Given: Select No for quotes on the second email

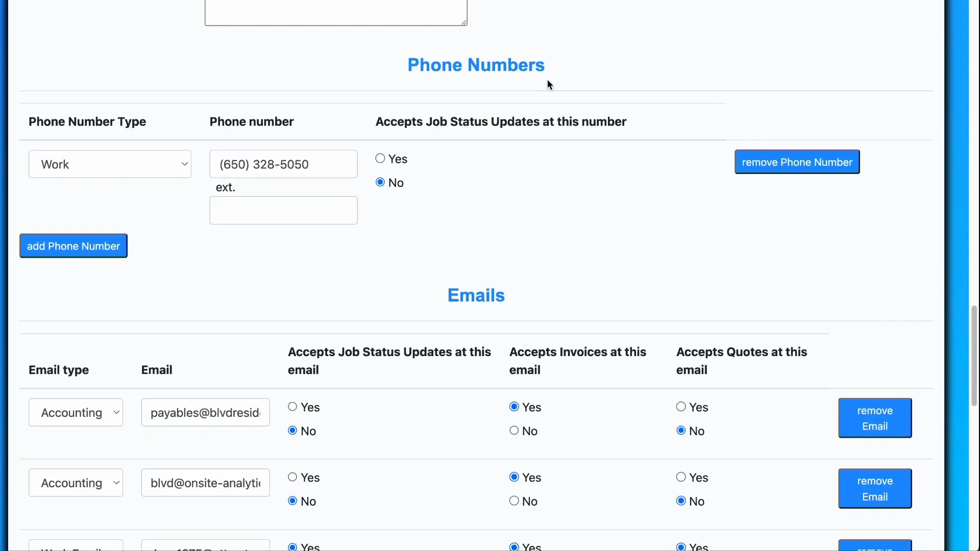Looking at the screenshot, I should coord(680,500).
